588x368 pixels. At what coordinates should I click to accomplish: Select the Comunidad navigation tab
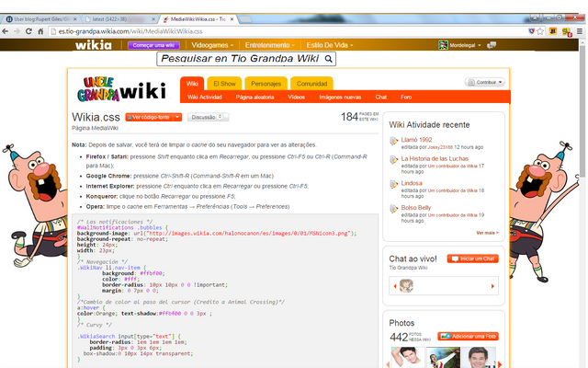312,84
